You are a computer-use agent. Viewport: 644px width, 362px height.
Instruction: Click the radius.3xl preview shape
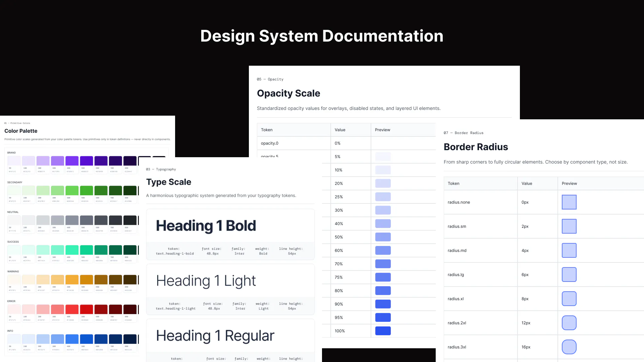pyautogui.click(x=569, y=347)
